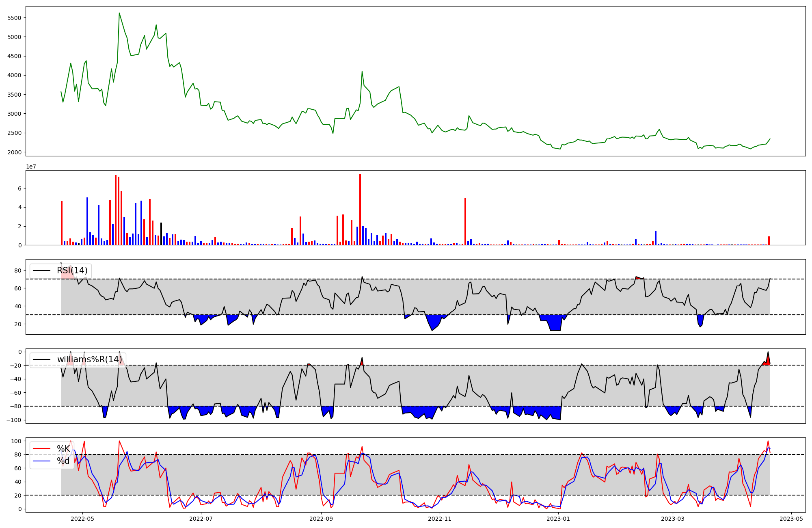Click the RSI(14) legend label
Image resolution: width=812 pixels, height=528 pixels.
72,270
